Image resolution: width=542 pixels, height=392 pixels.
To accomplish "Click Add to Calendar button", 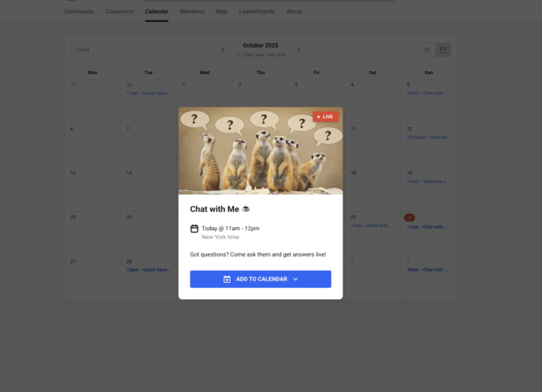I will [260, 279].
